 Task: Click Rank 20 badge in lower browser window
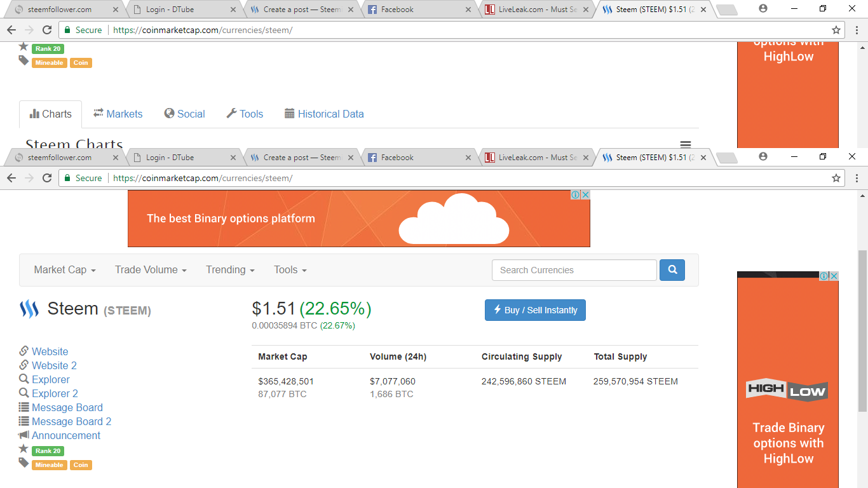(x=48, y=451)
